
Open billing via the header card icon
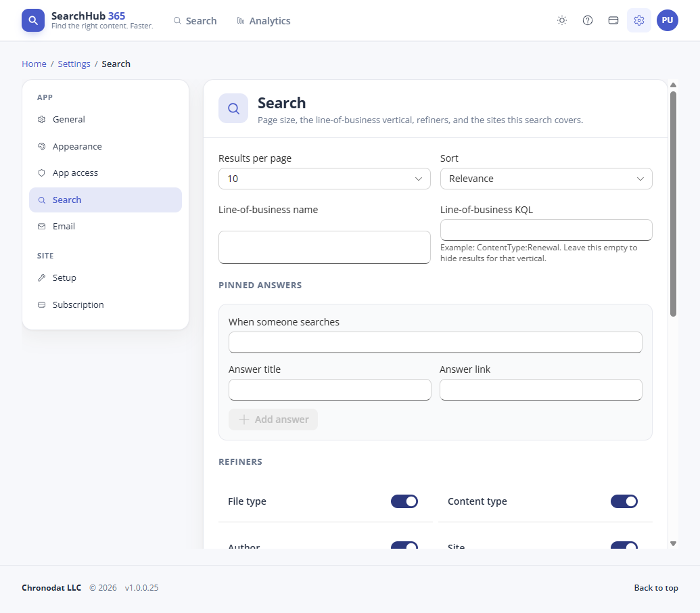coord(613,20)
